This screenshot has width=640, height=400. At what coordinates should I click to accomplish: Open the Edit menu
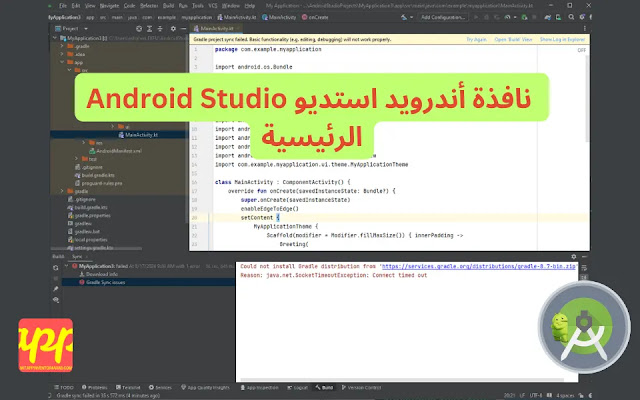[76, 6]
